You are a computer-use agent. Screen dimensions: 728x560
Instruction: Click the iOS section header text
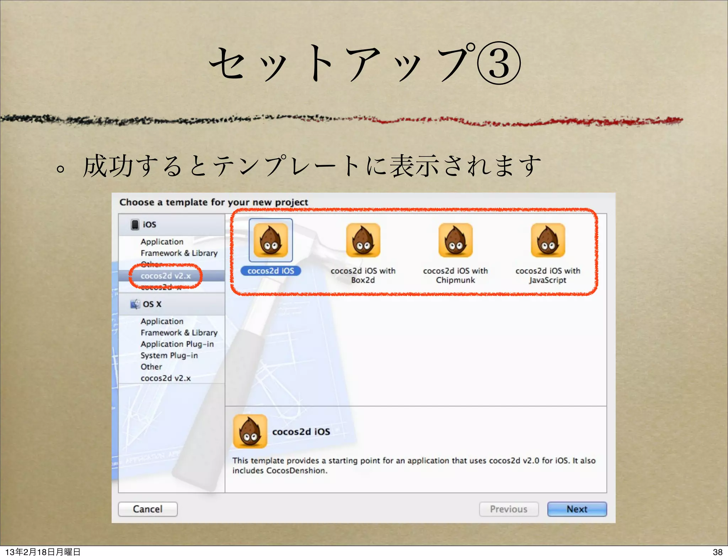(149, 225)
